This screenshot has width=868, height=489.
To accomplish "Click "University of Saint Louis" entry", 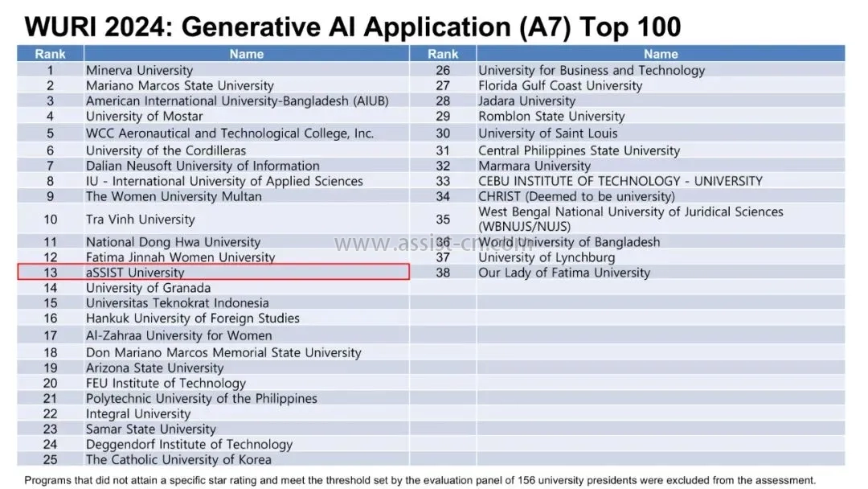I will pos(548,134).
